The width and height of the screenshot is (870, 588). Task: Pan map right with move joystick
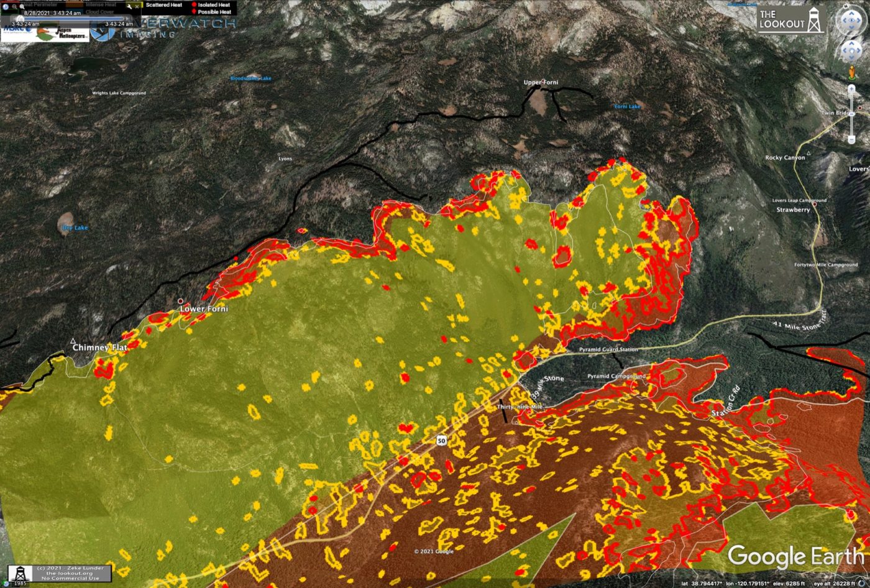coord(858,50)
